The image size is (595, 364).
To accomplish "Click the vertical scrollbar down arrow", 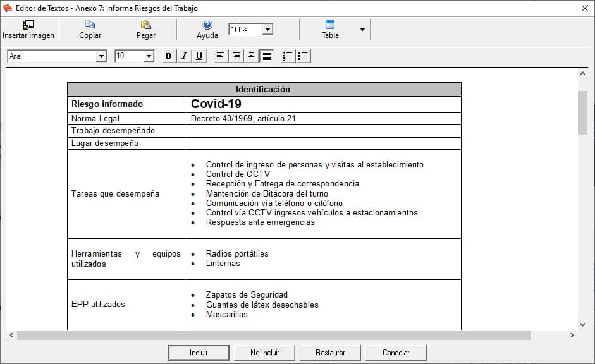I will (582, 325).
